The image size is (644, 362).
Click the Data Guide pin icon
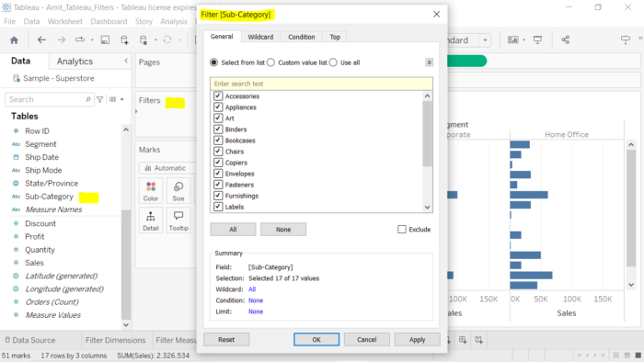tap(625, 40)
